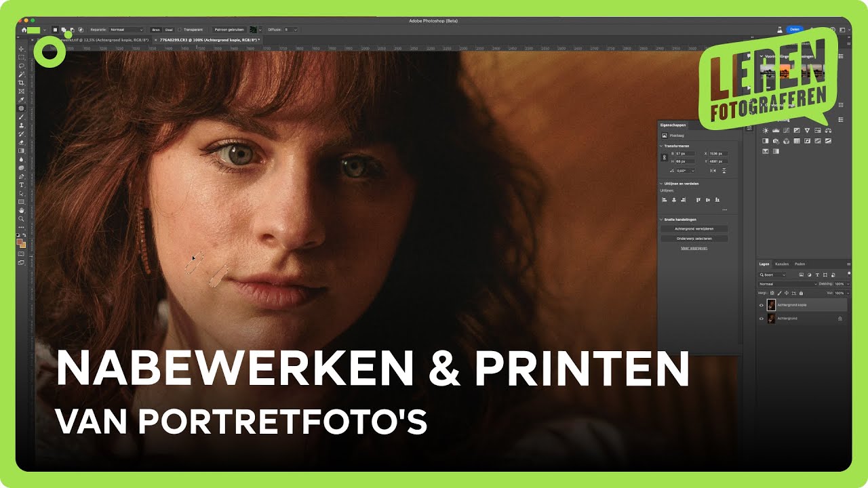Image resolution: width=868 pixels, height=488 pixels.
Task: Select the Zoom tool
Action: click(21, 219)
